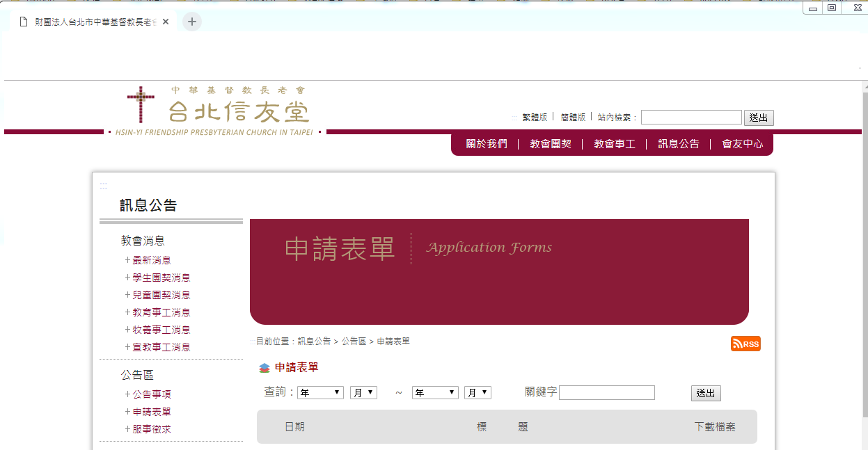Image resolution: width=868 pixels, height=450 pixels.
Task: Click the 日期 column header
Action: click(294, 427)
